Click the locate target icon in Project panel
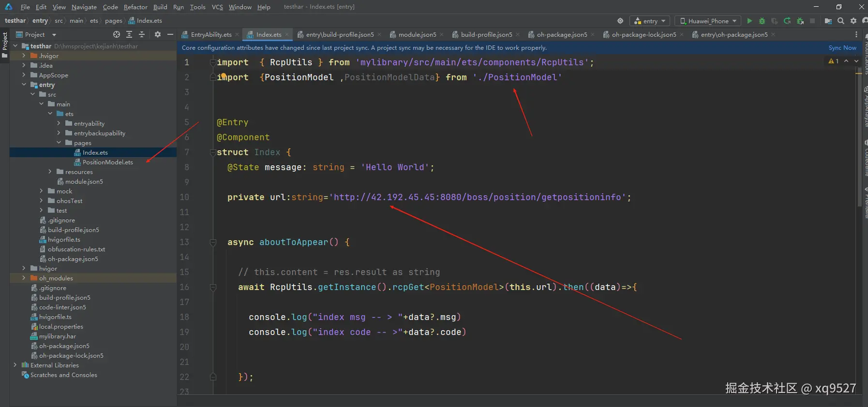868x407 pixels. pos(117,34)
